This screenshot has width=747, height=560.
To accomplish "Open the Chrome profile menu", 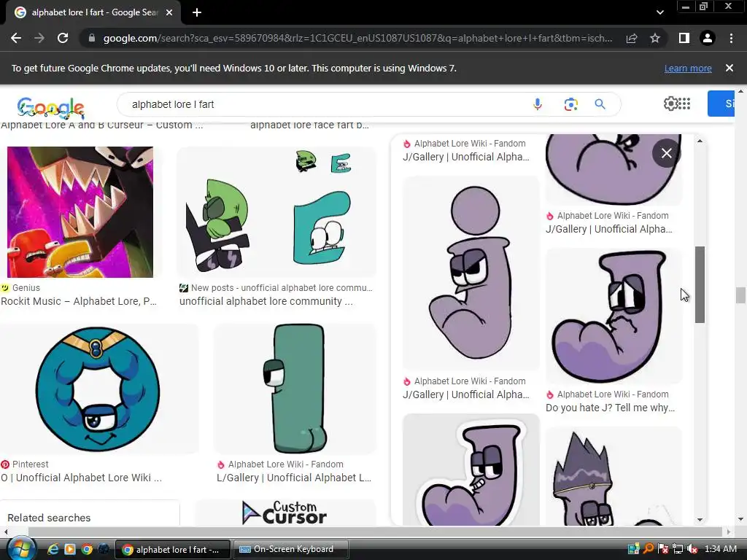I will coord(708,38).
